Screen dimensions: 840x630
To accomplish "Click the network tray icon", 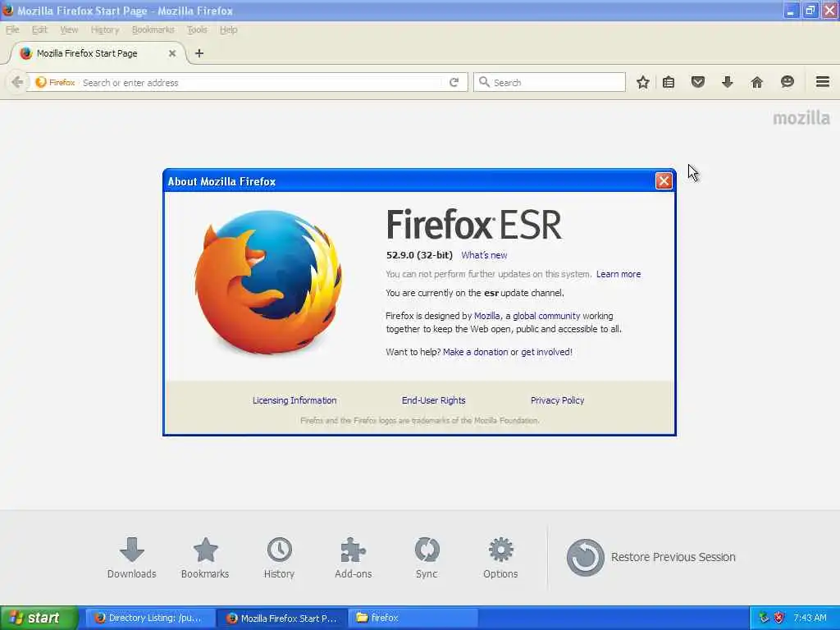I will coord(764,618).
